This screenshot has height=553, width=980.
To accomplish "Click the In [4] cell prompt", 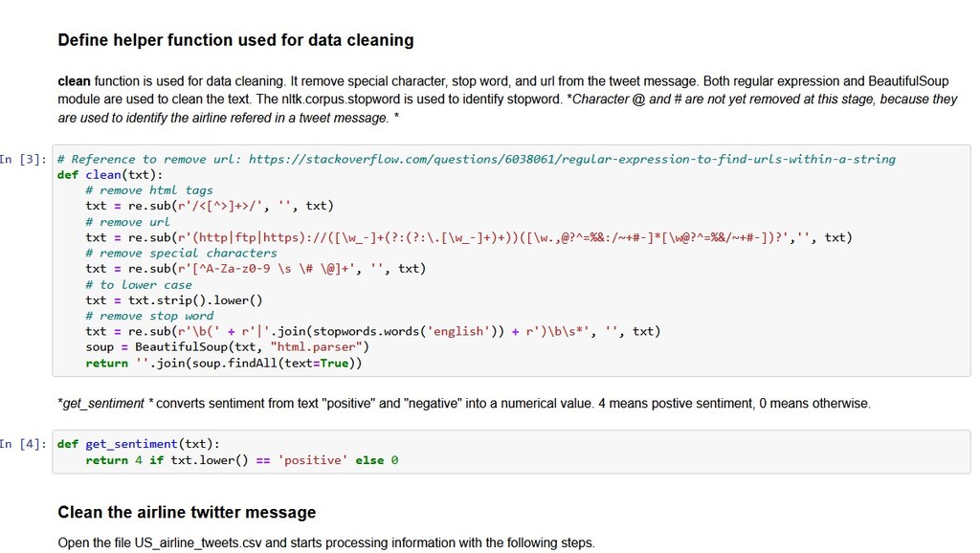I will click(x=23, y=444).
